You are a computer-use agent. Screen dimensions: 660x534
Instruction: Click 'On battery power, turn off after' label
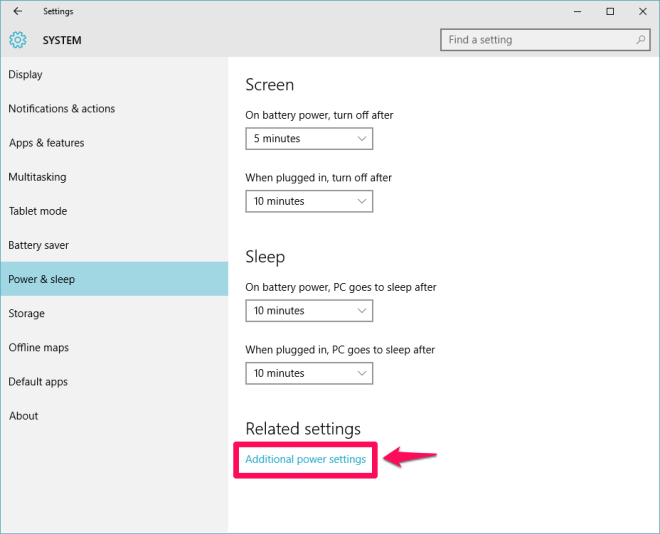[319, 115]
